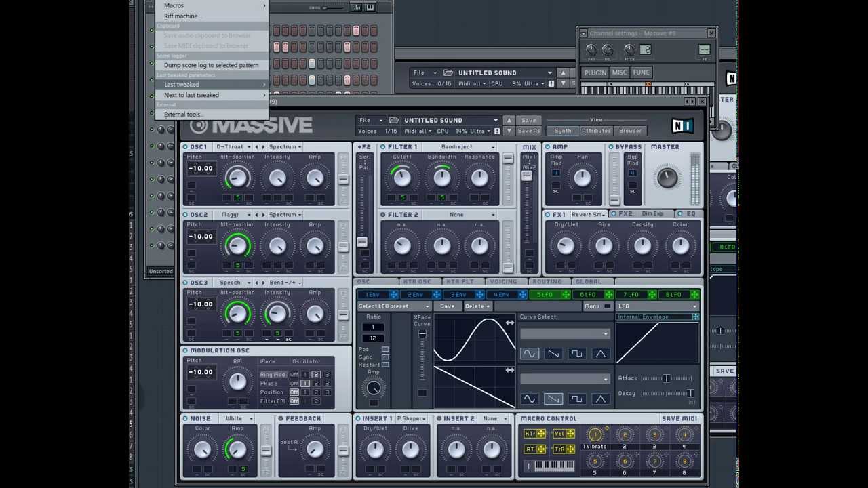Open the PLUGIN tab in Channel settings

[x=595, y=73]
